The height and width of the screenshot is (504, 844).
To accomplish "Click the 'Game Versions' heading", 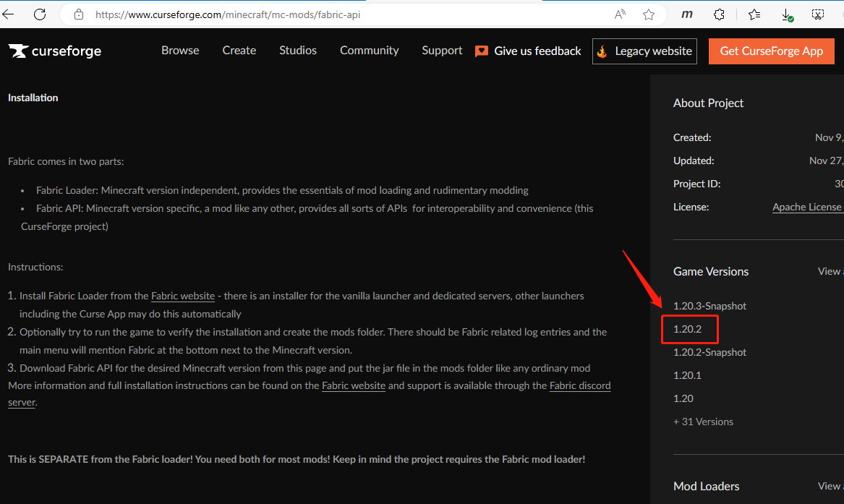I will (710, 272).
